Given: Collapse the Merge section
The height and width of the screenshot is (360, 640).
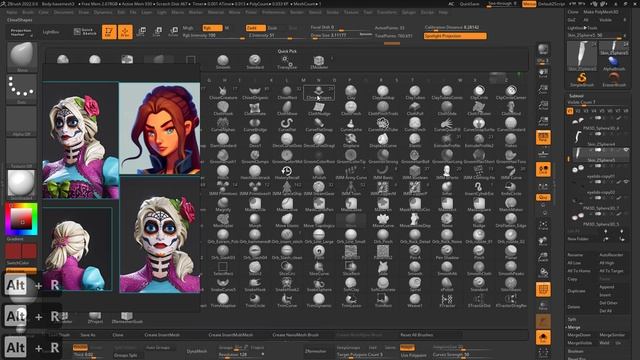Looking at the screenshot, I should pos(573,327).
